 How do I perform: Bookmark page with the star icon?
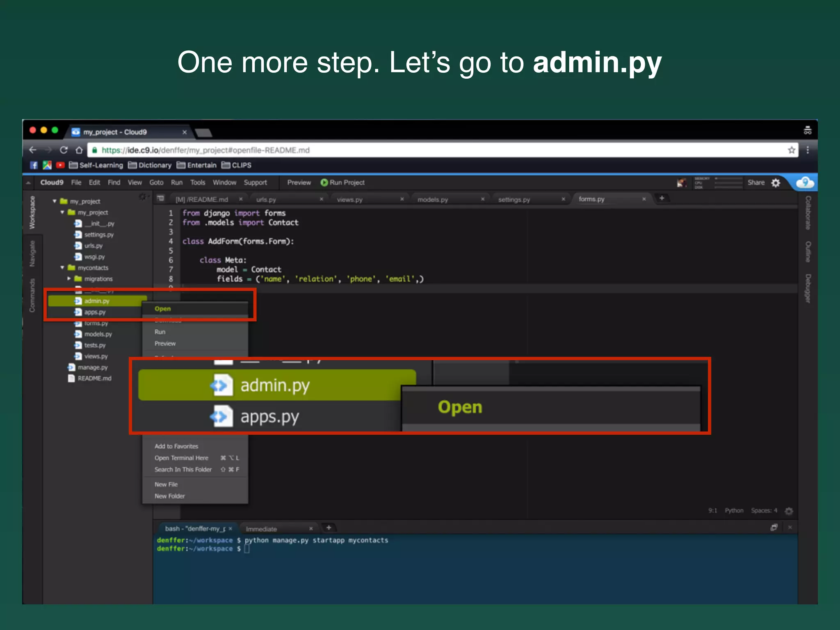point(791,150)
